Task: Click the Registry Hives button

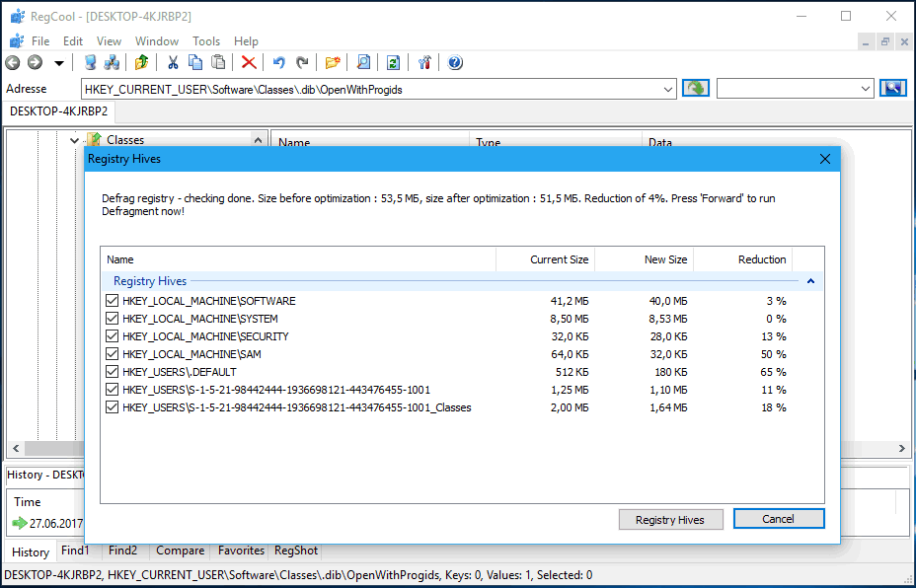Action: tap(670, 519)
